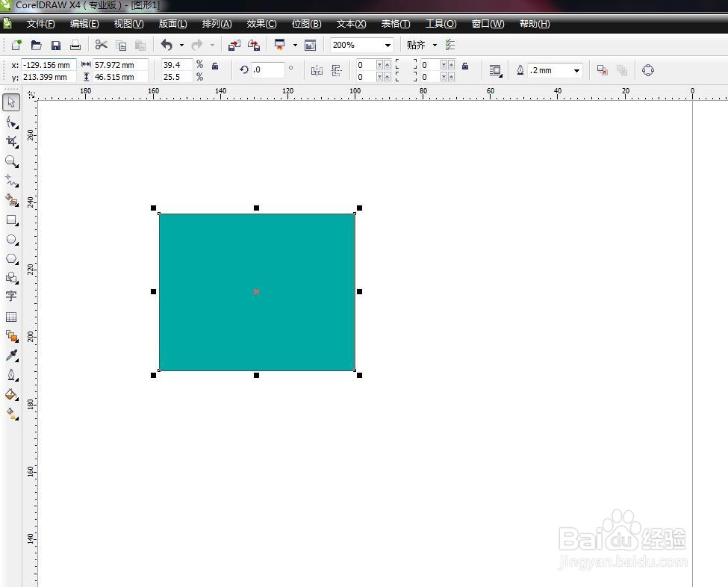
Task: Click the y position field
Action: click(x=49, y=77)
